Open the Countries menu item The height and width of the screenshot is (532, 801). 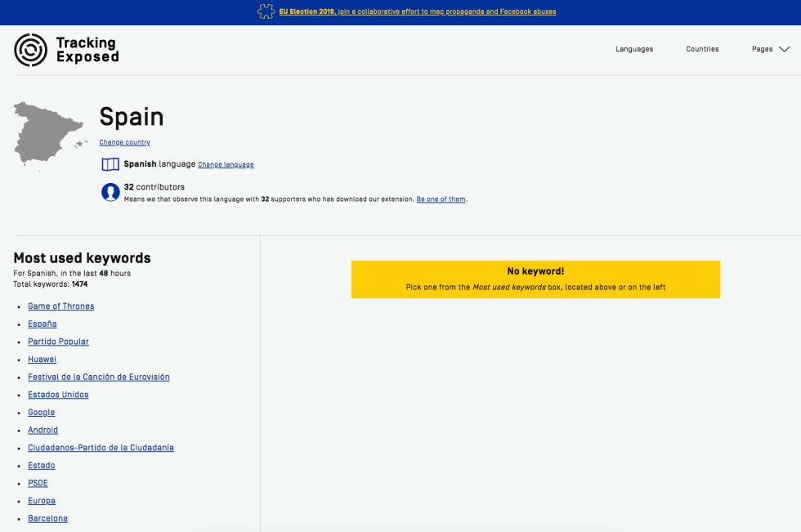click(702, 49)
